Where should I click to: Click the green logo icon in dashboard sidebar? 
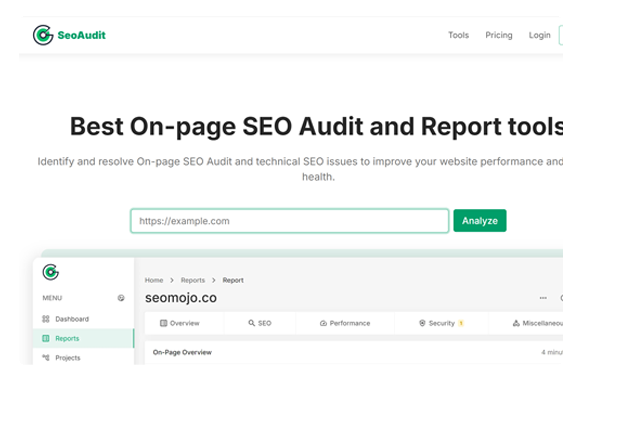(x=51, y=273)
